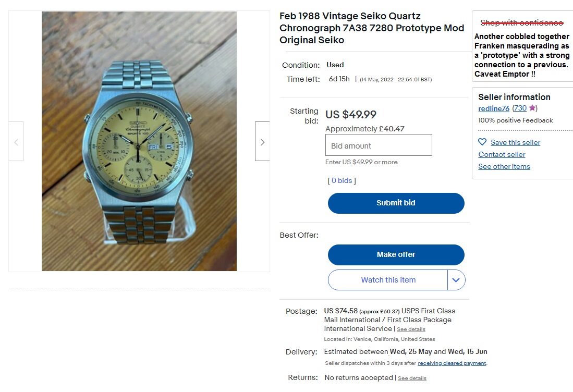Screen dimensions: 573x392
Task: Click inside the Bid amount field
Action: point(379,144)
